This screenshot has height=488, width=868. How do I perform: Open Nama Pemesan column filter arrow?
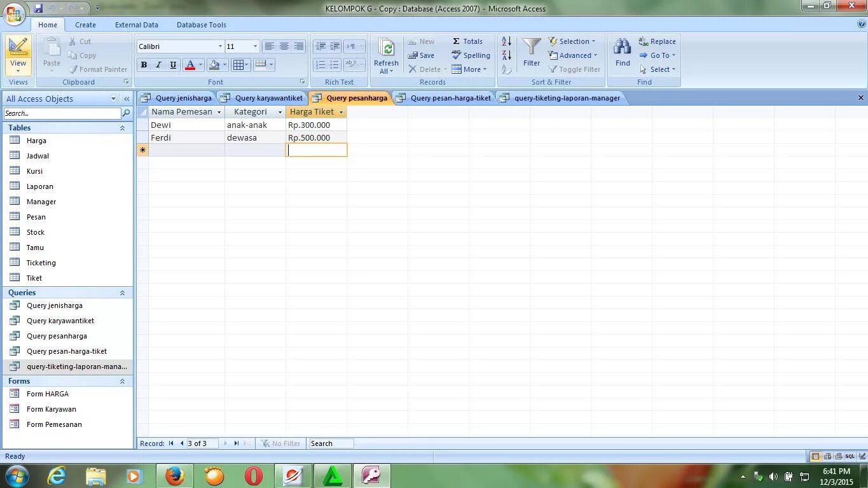tap(219, 112)
